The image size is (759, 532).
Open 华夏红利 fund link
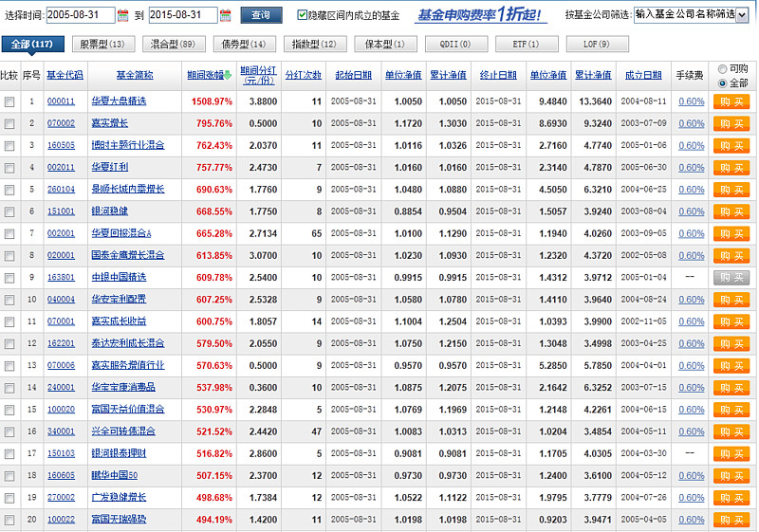110,167
